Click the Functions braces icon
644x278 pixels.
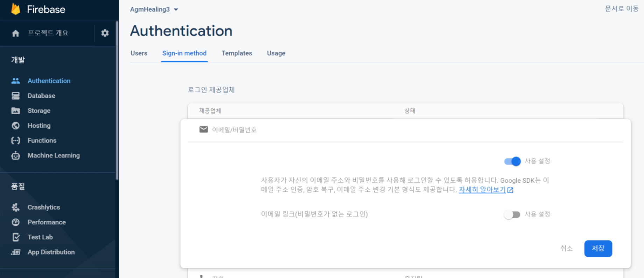click(x=16, y=141)
